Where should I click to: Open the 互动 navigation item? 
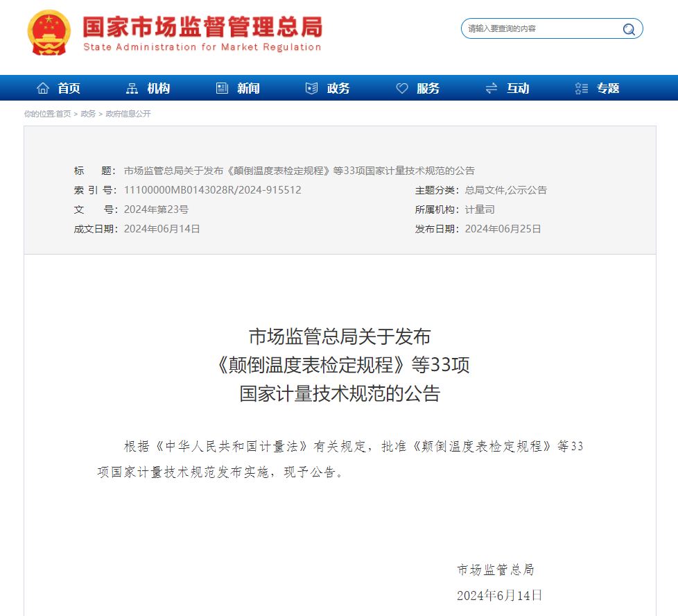(x=518, y=88)
